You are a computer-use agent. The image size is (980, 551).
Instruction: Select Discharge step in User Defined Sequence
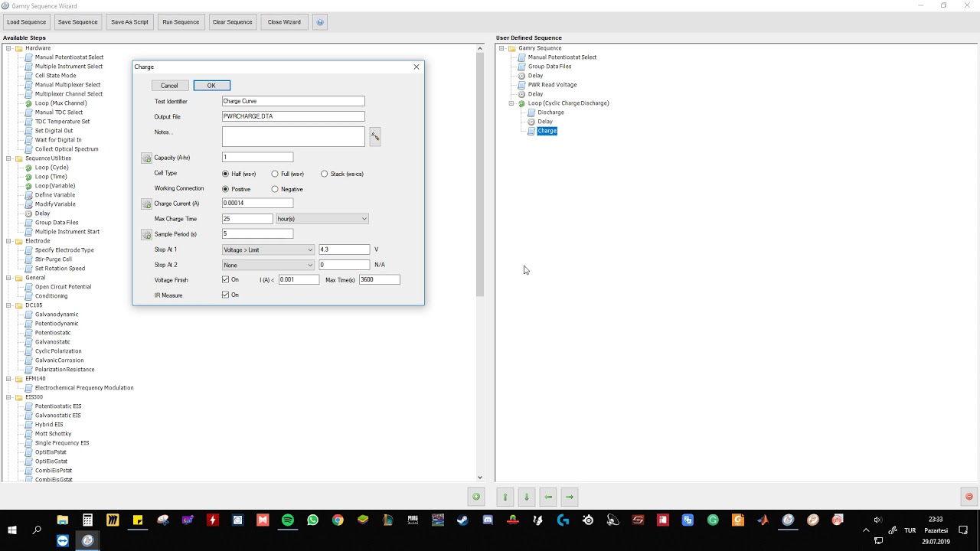pos(550,112)
